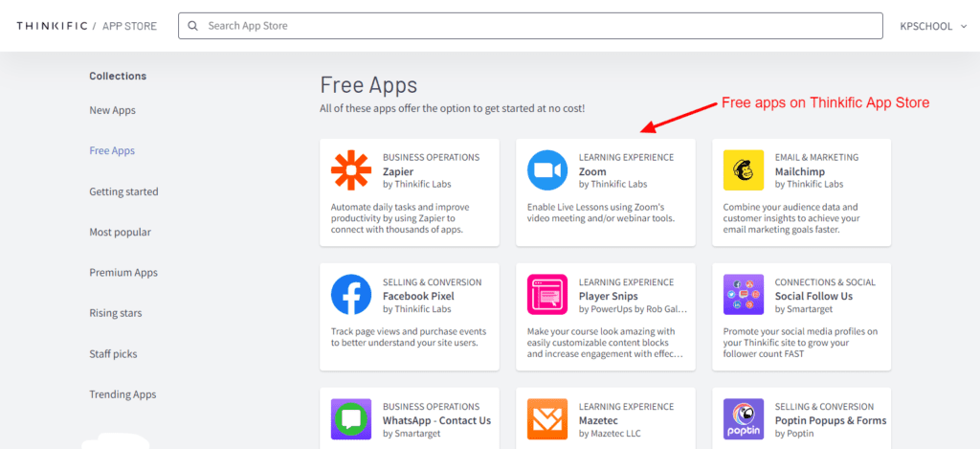Go to Thinkific home logo
980x449 pixels.
[52, 26]
